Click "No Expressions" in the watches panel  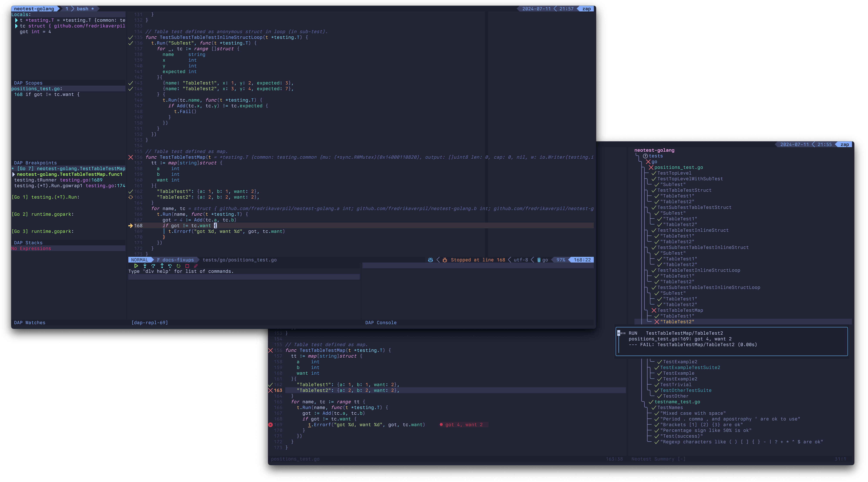coord(31,248)
